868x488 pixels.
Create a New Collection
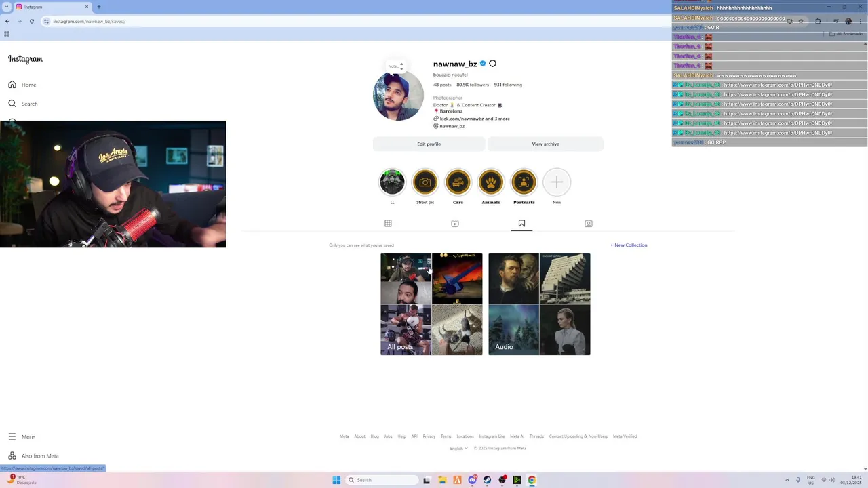[x=629, y=245]
